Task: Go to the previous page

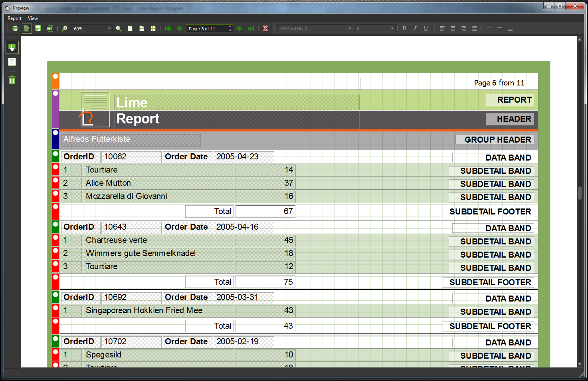Action: pos(180,28)
